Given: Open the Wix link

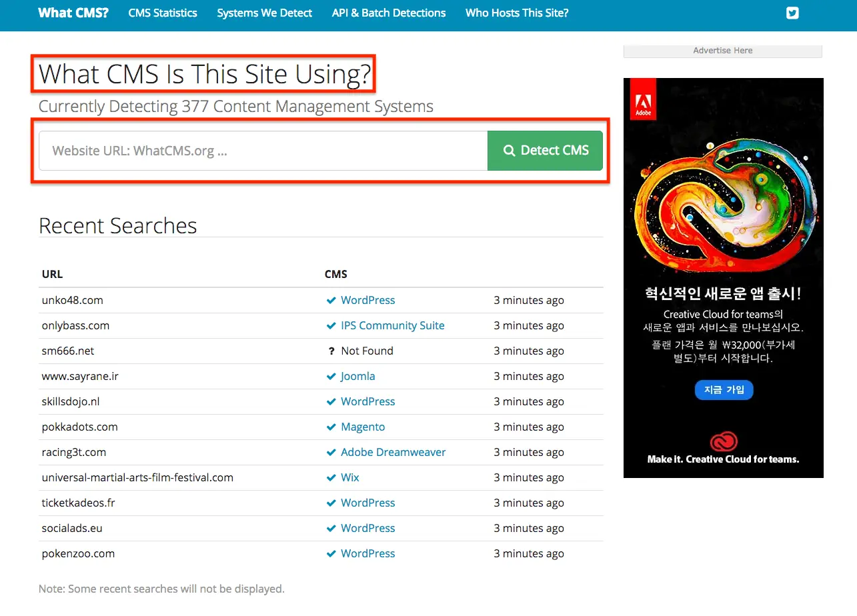Looking at the screenshot, I should [350, 477].
